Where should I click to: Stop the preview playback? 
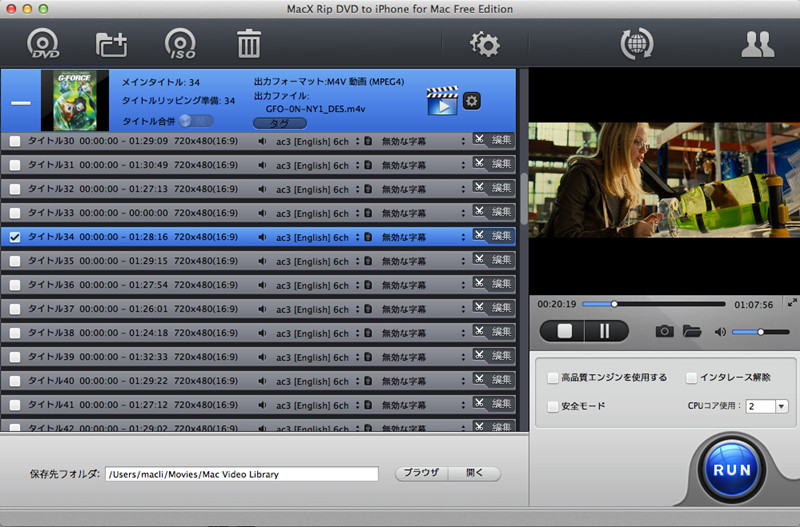click(x=564, y=331)
